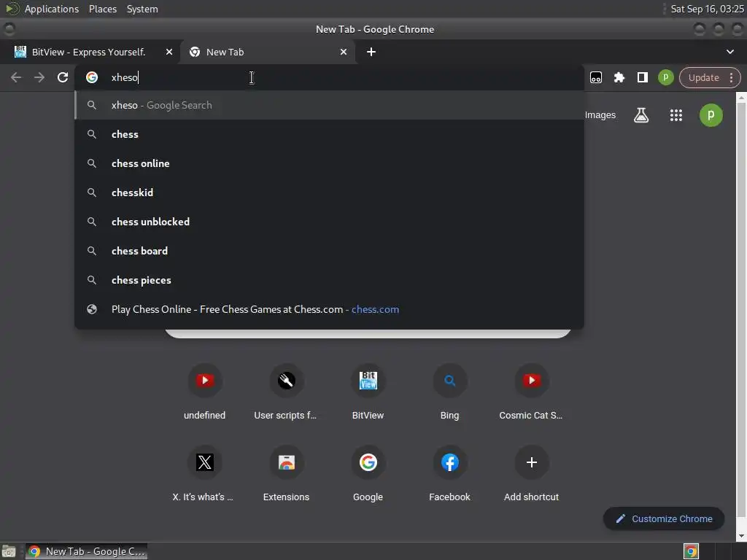Open the Applications menu
The width and height of the screenshot is (747, 560).
click(x=52, y=9)
